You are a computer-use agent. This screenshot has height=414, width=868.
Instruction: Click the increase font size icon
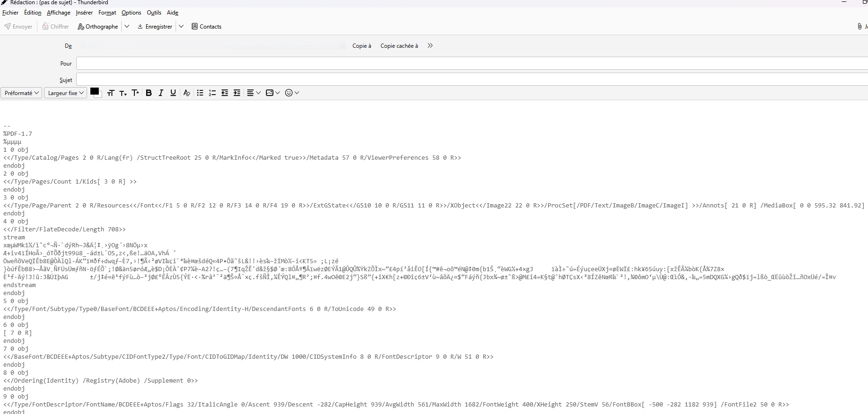tap(135, 93)
